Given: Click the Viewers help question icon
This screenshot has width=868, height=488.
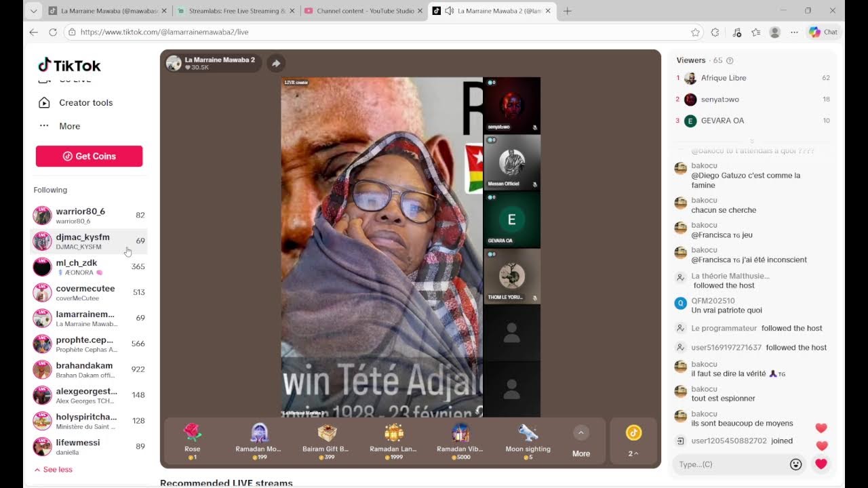Looking at the screenshot, I should pyautogui.click(x=730, y=61).
